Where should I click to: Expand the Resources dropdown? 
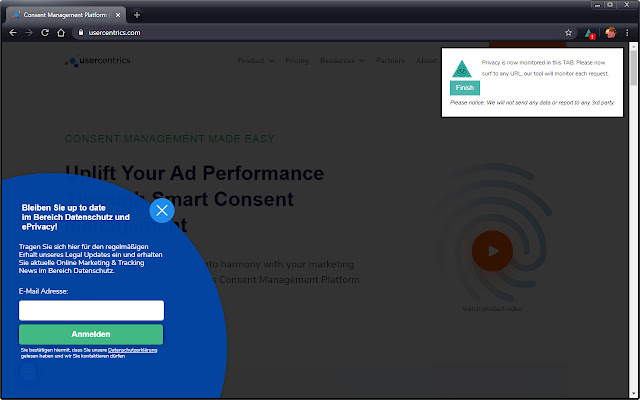(x=342, y=60)
